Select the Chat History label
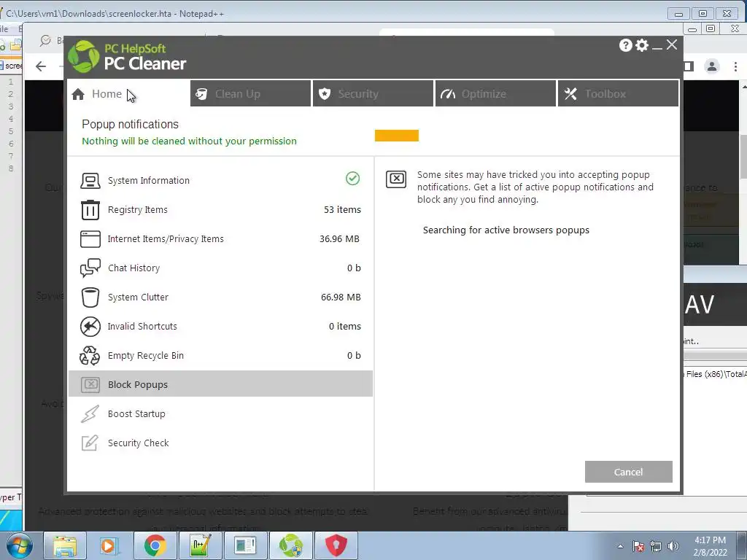This screenshot has height=560, width=747. pyautogui.click(x=134, y=268)
